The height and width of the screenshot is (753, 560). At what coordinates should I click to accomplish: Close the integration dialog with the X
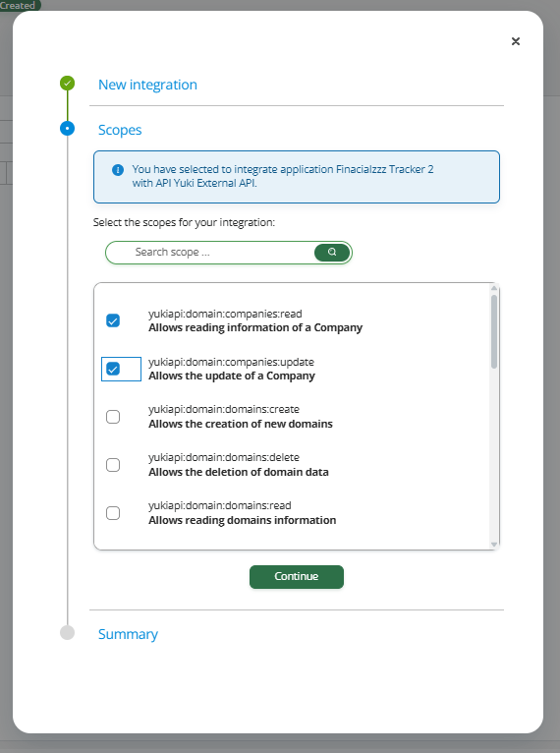pos(516,41)
